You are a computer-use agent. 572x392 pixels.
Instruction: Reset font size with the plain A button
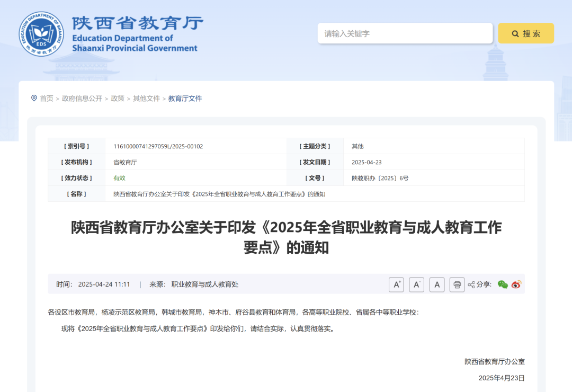(436, 284)
